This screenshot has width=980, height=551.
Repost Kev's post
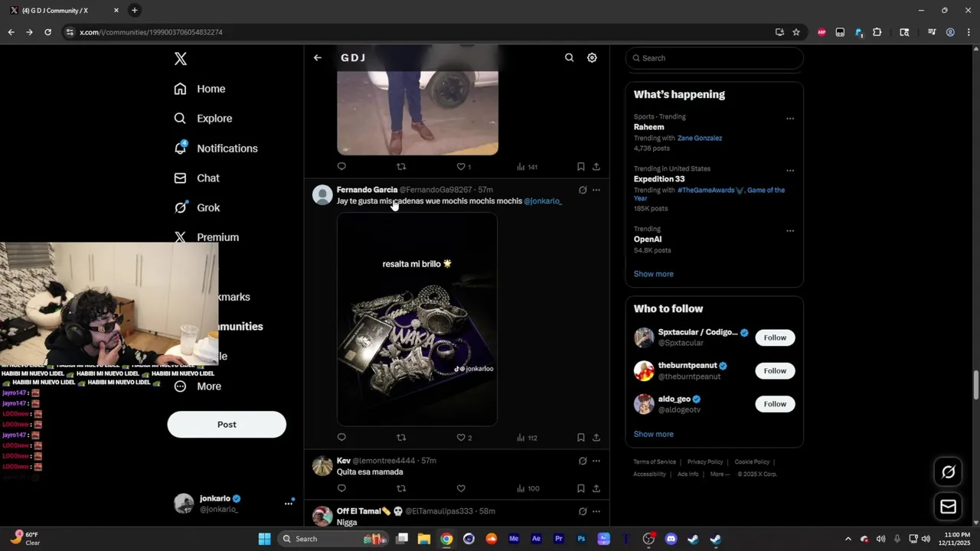pyautogui.click(x=401, y=488)
